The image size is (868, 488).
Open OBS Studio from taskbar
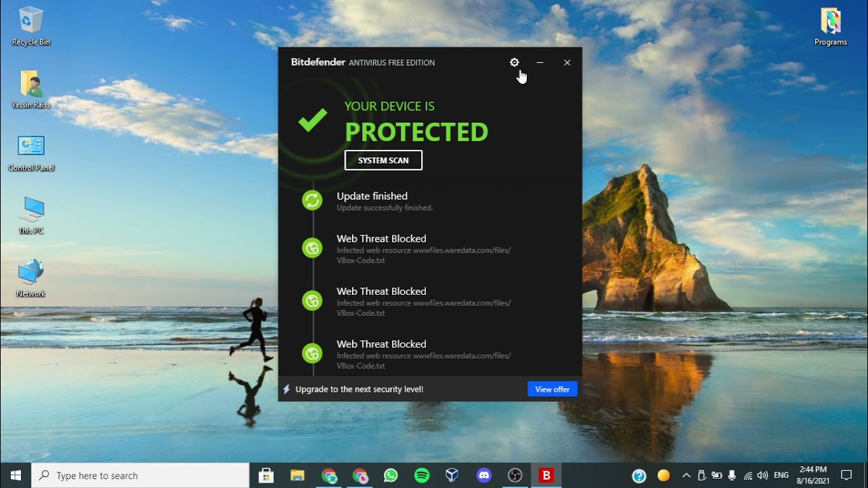coord(515,476)
